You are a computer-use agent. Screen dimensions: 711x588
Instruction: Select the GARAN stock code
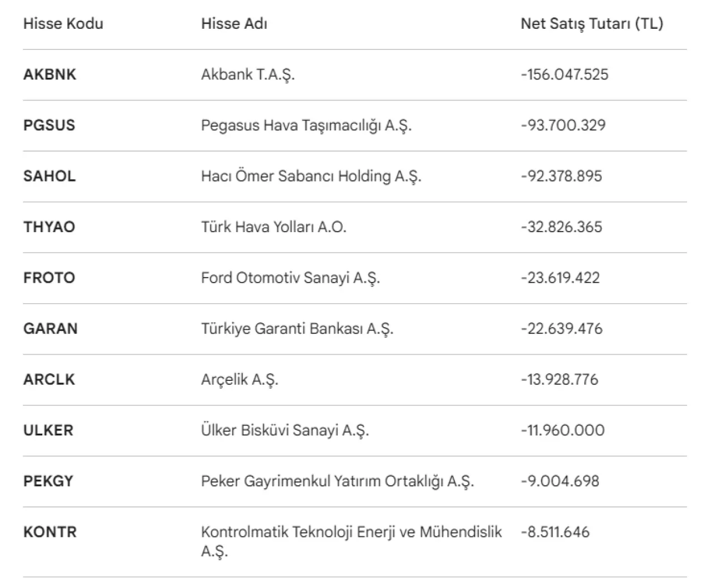pos(50,329)
